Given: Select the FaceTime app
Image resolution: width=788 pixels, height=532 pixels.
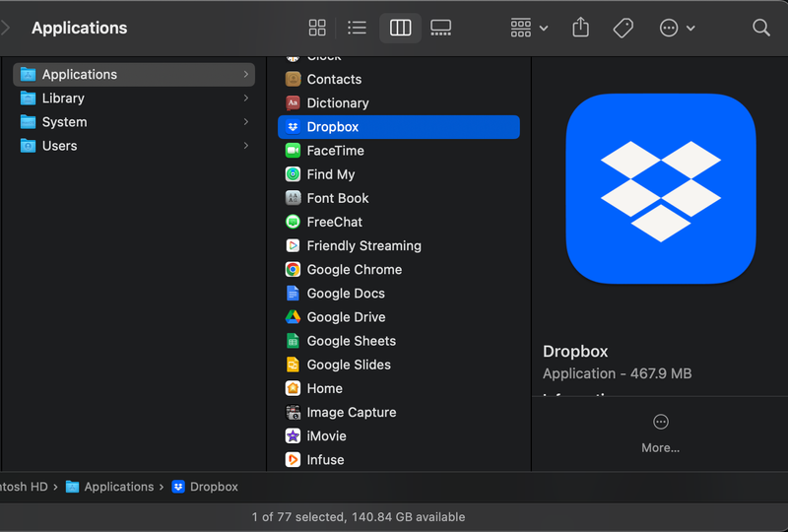Looking at the screenshot, I should tap(335, 151).
